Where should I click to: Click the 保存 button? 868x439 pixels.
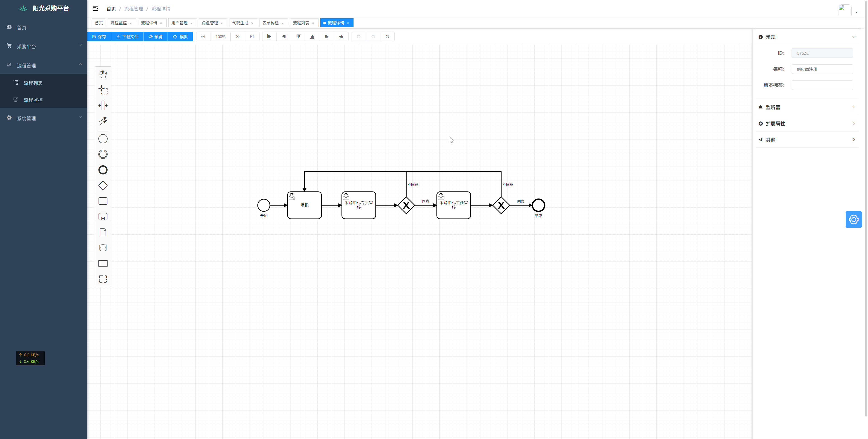[x=99, y=37]
